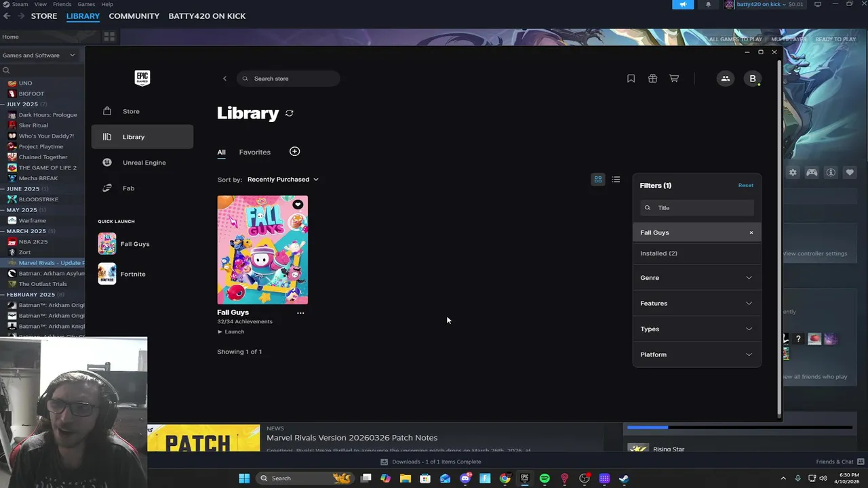Click the Windows Start button
The height and width of the screenshot is (488, 868).
tap(244, 479)
